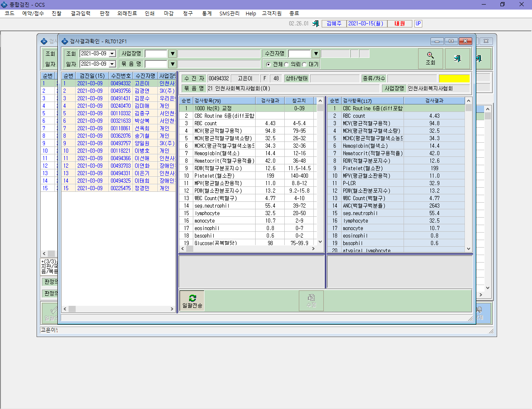Select the 전체 radio option
Viewport: 532px width, 409px height.
click(268, 64)
